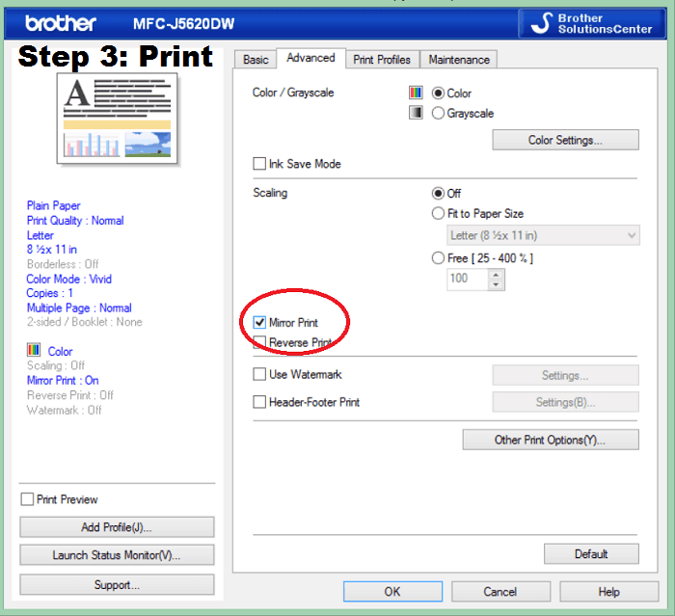
Task: Select the Grayscale radio button
Action: pos(438,113)
